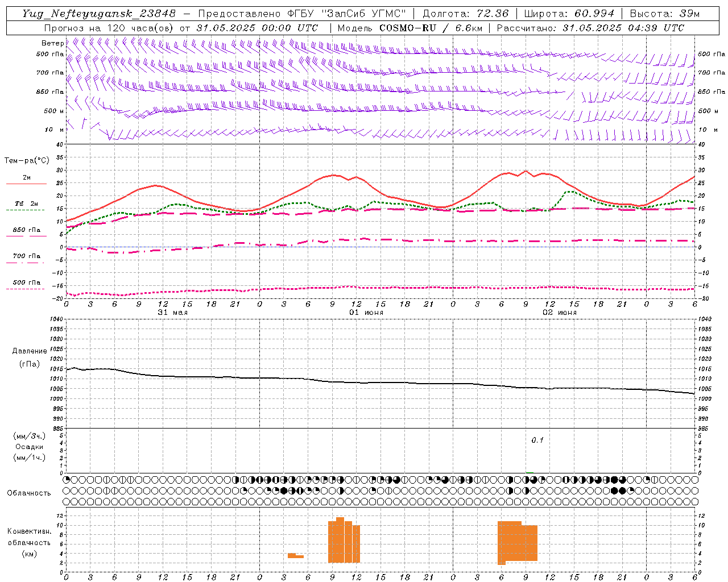Click the 'Высота: 39м' header field
Screen dimensions: 728x582
pyautogui.click(x=665, y=14)
